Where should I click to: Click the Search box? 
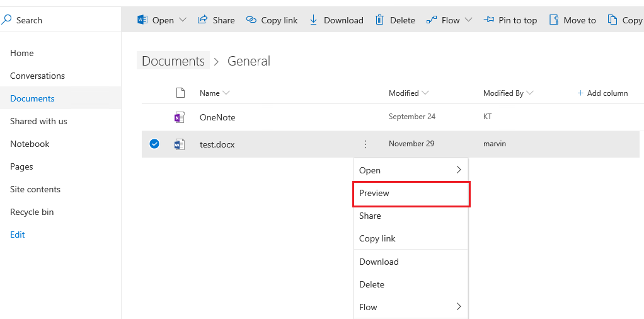[x=60, y=20]
